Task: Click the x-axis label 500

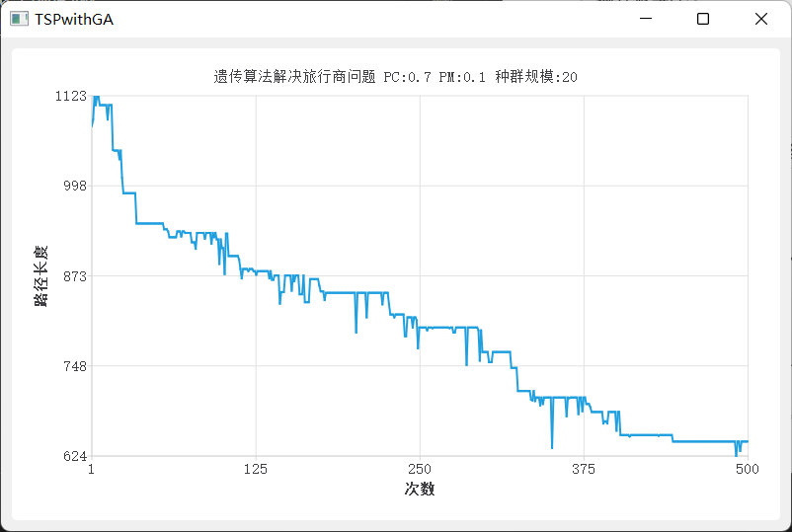Action: [x=748, y=469]
